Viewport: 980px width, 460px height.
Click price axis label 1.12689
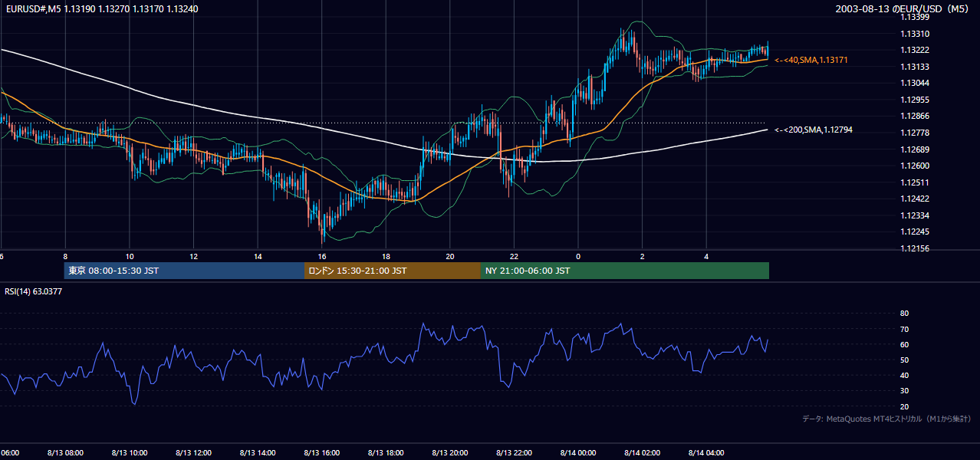(915, 149)
